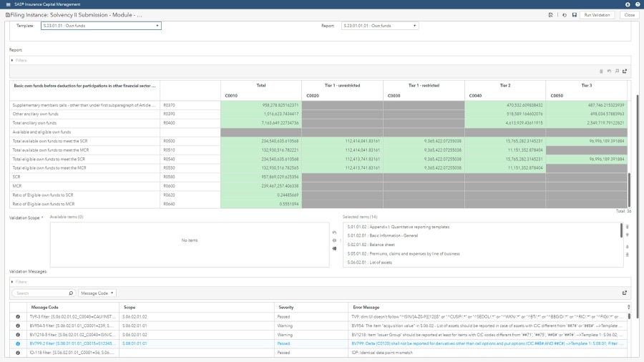Select S.02.01.02 Balance sheet item

[482, 245]
